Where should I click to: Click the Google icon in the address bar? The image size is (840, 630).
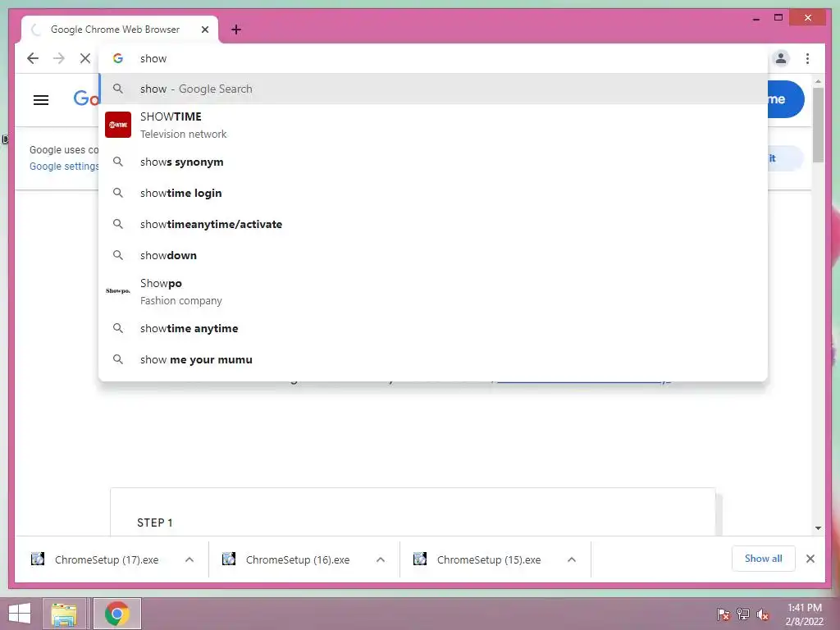(118, 58)
